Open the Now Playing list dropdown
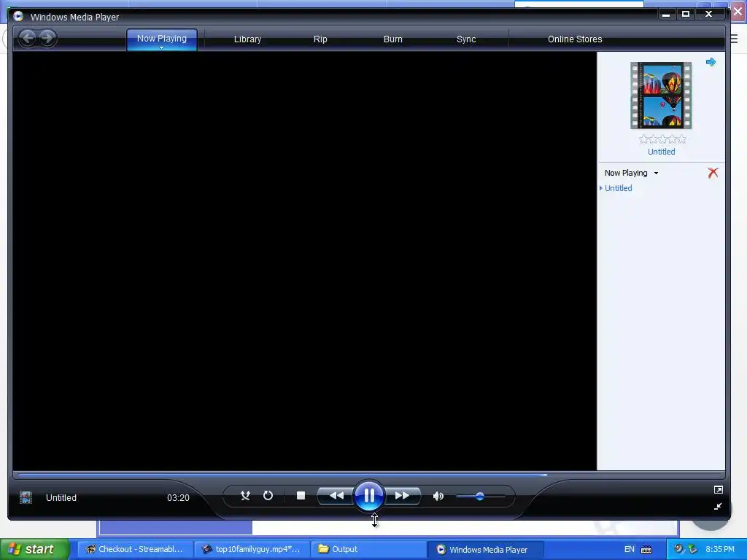Viewport: 747px width, 560px height. [x=656, y=174]
